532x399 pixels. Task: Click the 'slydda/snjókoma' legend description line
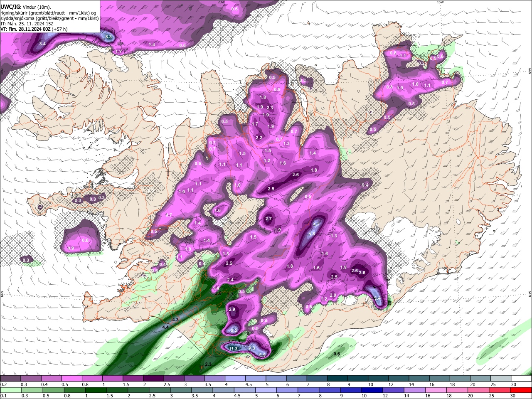[x=50, y=18]
